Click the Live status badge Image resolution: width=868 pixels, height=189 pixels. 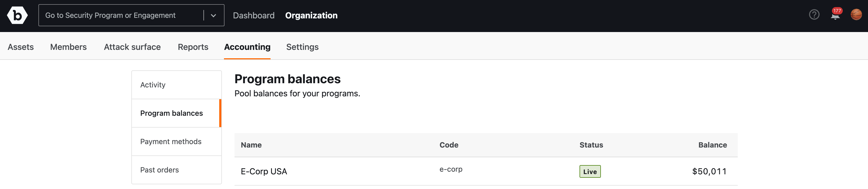(x=590, y=171)
